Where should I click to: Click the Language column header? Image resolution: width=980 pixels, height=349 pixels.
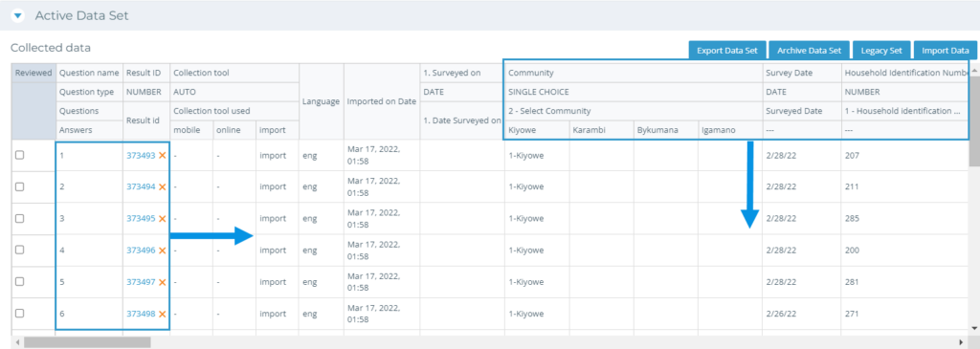[x=322, y=101]
